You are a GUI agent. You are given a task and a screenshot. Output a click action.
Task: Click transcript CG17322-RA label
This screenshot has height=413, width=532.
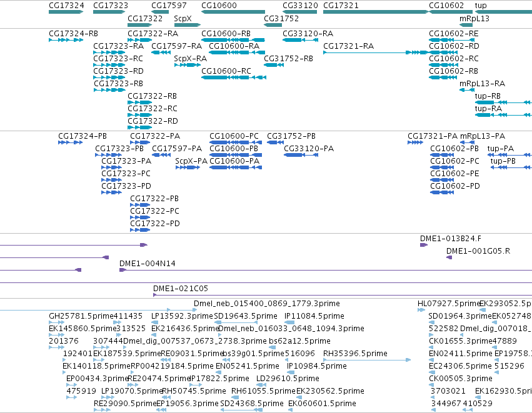tap(153, 34)
